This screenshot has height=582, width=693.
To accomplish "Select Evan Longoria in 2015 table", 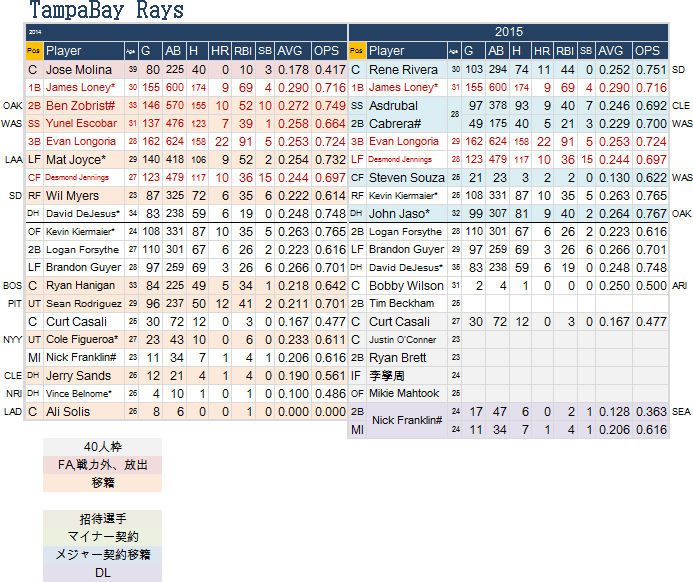I will coord(407,141).
